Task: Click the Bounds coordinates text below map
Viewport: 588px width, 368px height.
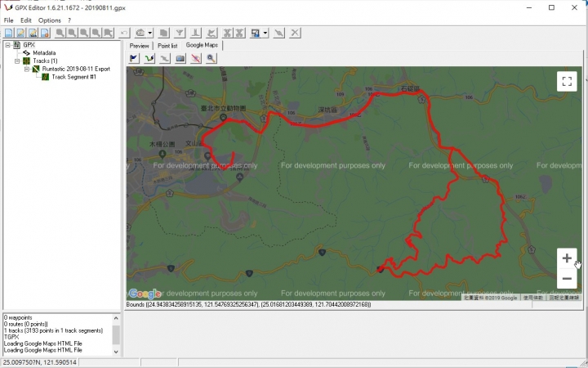Action: tap(248, 304)
